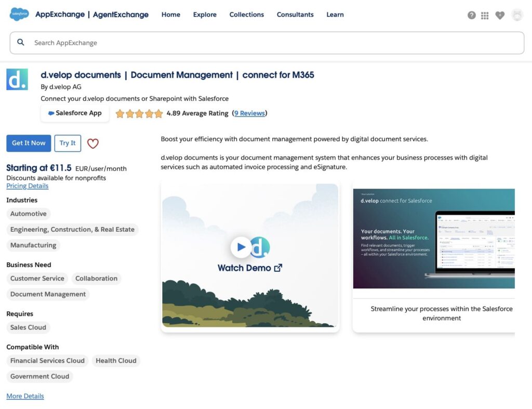Screen dimensions: 532x409
Task: Click the Salesforce cloud logo
Action: pyautogui.click(x=19, y=15)
